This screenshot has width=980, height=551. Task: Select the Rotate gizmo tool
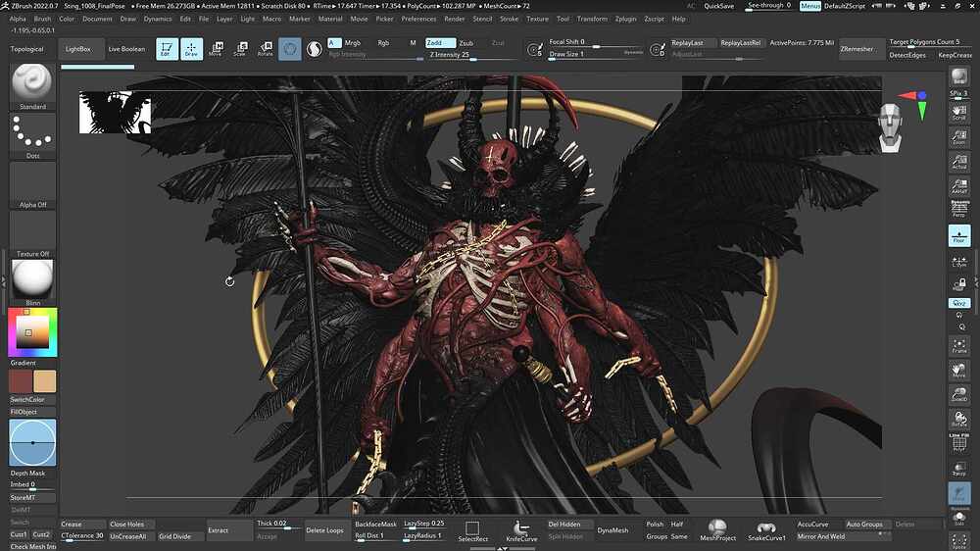265,49
